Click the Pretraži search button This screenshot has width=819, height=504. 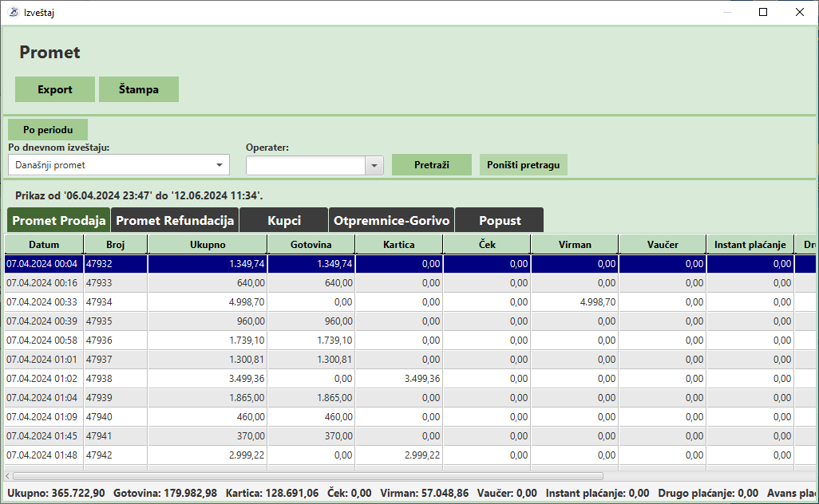click(x=431, y=165)
